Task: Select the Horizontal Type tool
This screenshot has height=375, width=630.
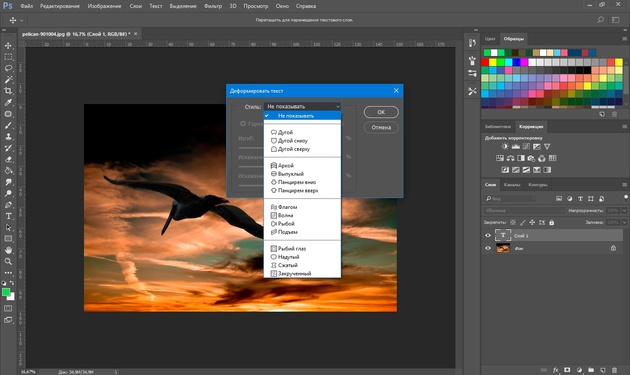Action: pos(8,216)
